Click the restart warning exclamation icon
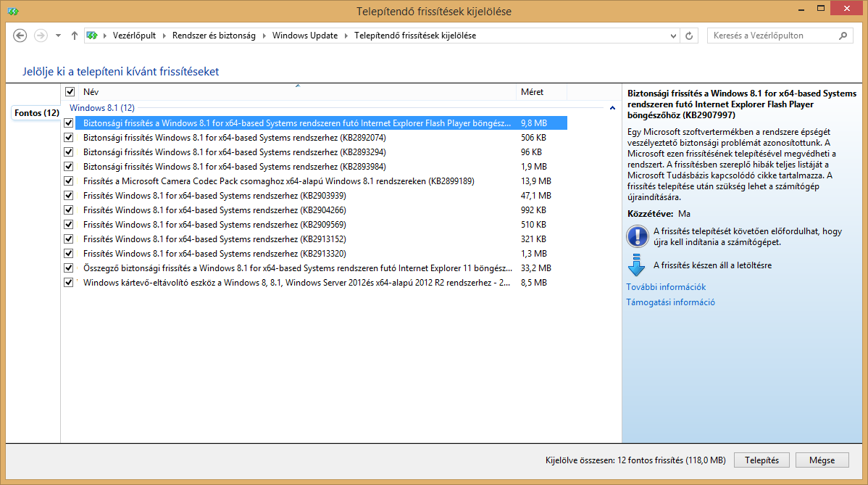Viewport: 868px width, 485px height. [x=637, y=236]
